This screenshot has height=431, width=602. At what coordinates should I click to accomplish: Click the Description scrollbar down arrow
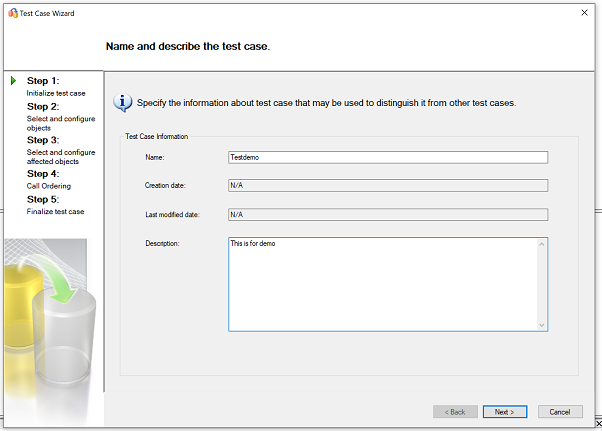(x=543, y=325)
